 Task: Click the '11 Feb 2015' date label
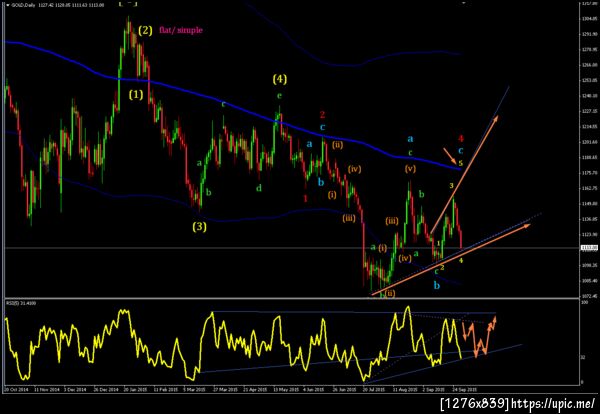click(166, 390)
